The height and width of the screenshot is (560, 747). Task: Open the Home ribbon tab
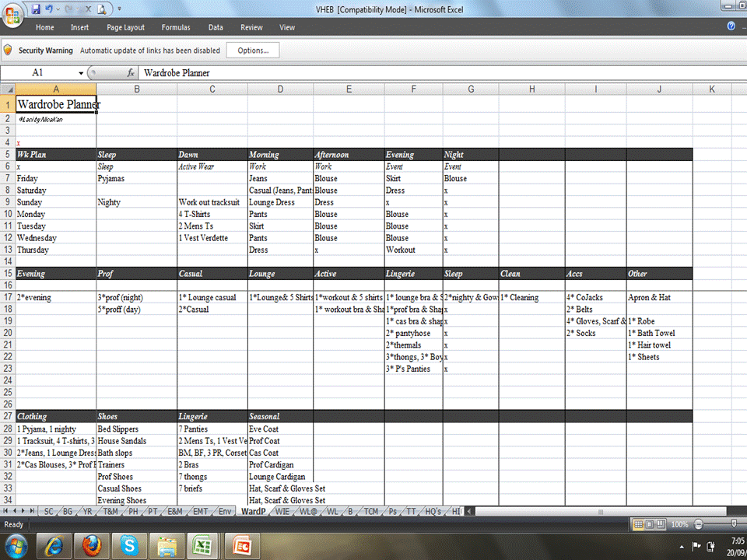pos(45,28)
